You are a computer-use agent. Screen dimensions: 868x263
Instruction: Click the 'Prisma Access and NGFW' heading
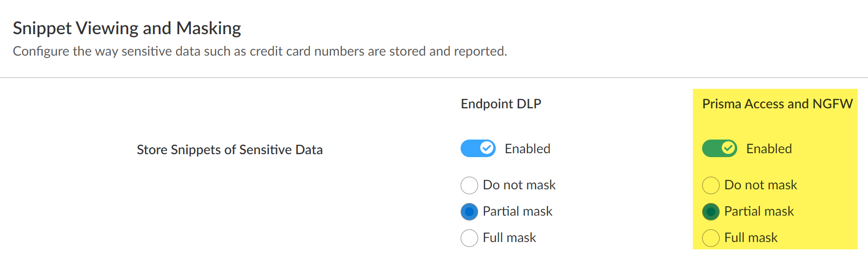777,104
